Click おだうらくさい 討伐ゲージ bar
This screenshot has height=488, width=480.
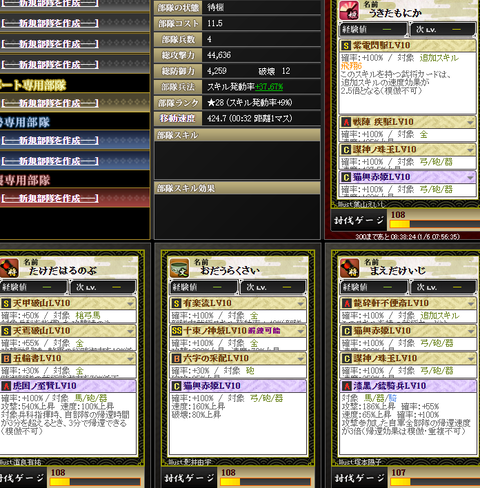265,482
